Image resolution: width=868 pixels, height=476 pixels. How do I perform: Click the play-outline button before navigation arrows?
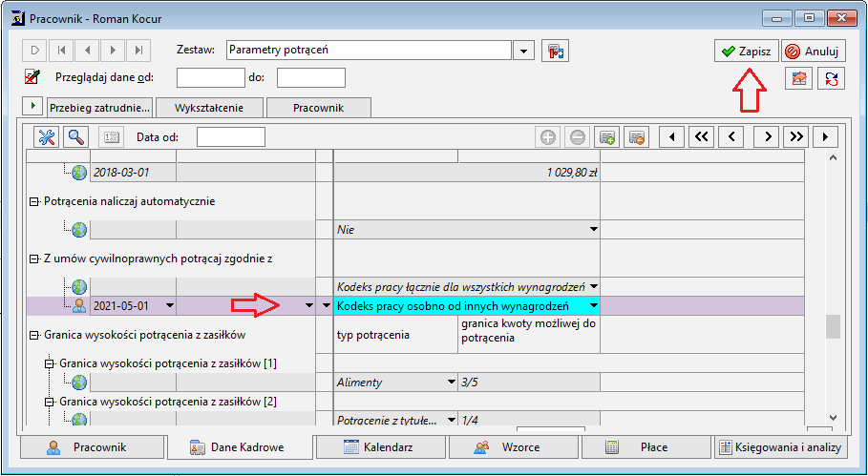point(35,51)
